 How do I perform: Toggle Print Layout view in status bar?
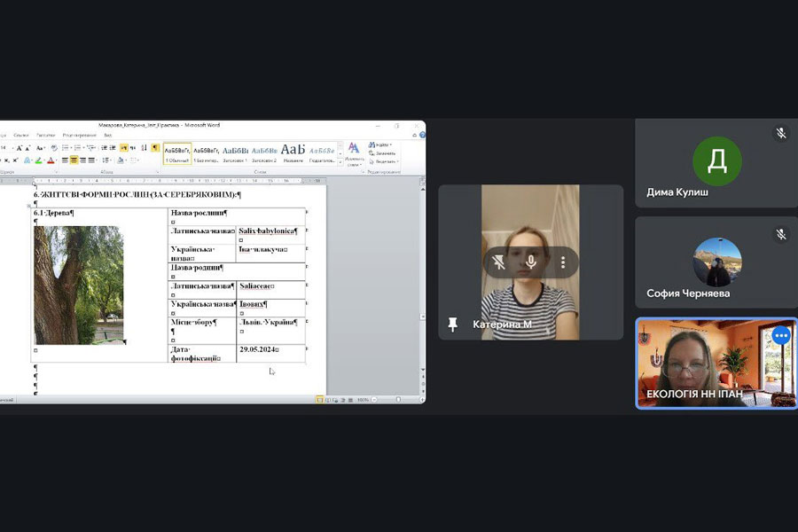tap(320, 400)
